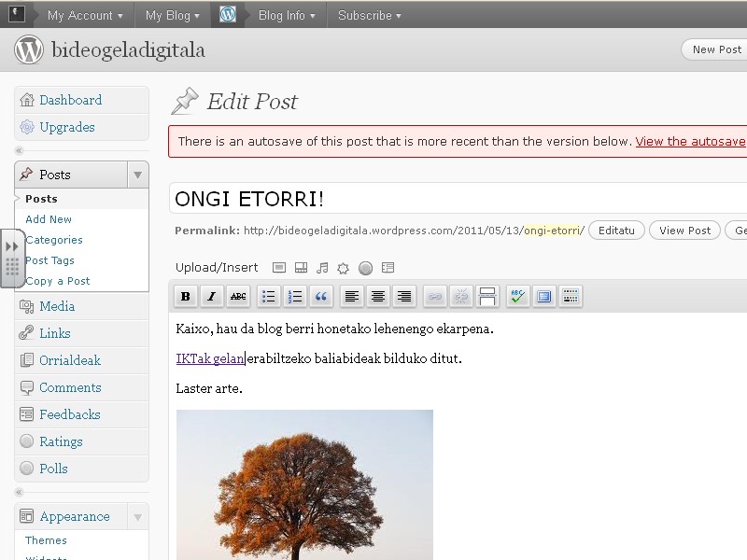This screenshot has height=560, width=747.
Task: Add media via Upload/Insert star icon
Action: point(343,268)
